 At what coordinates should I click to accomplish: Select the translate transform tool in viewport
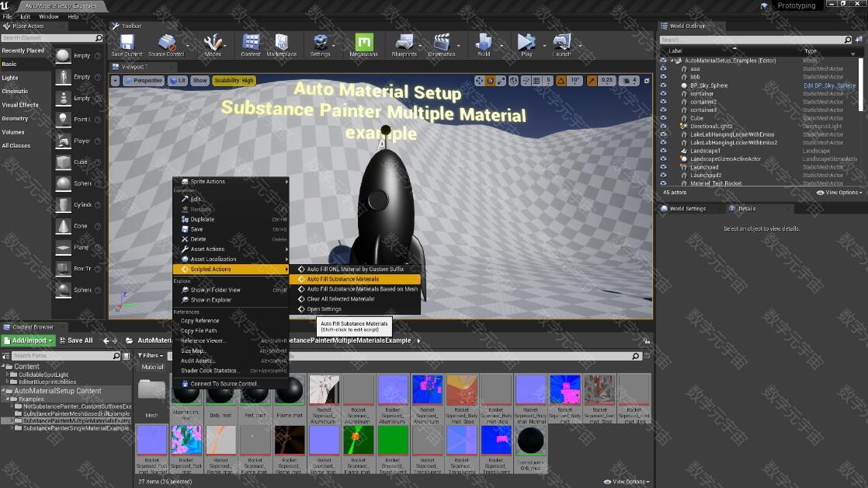click(479, 81)
